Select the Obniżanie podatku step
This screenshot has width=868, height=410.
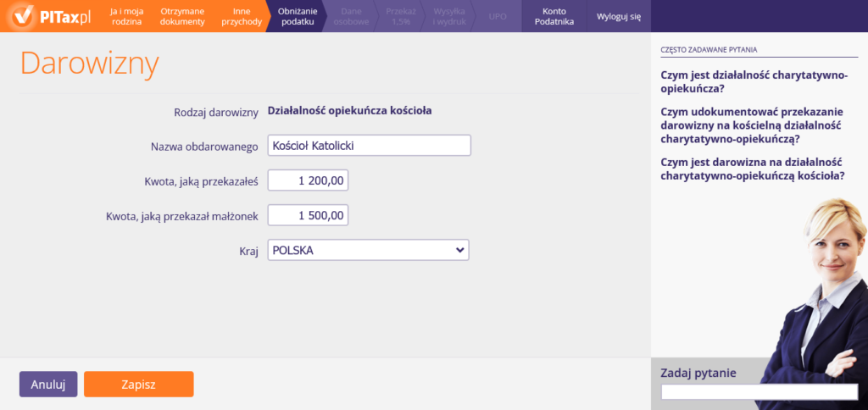pos(297,16)
